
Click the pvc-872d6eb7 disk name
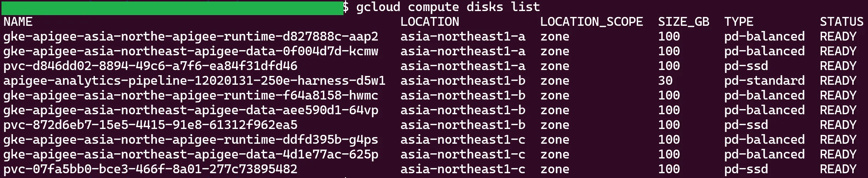click(x=150, y=125)
